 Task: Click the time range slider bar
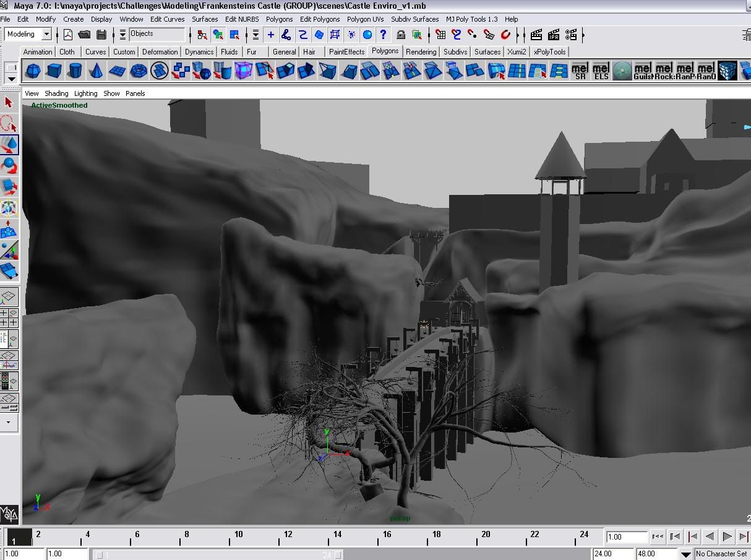217,554
